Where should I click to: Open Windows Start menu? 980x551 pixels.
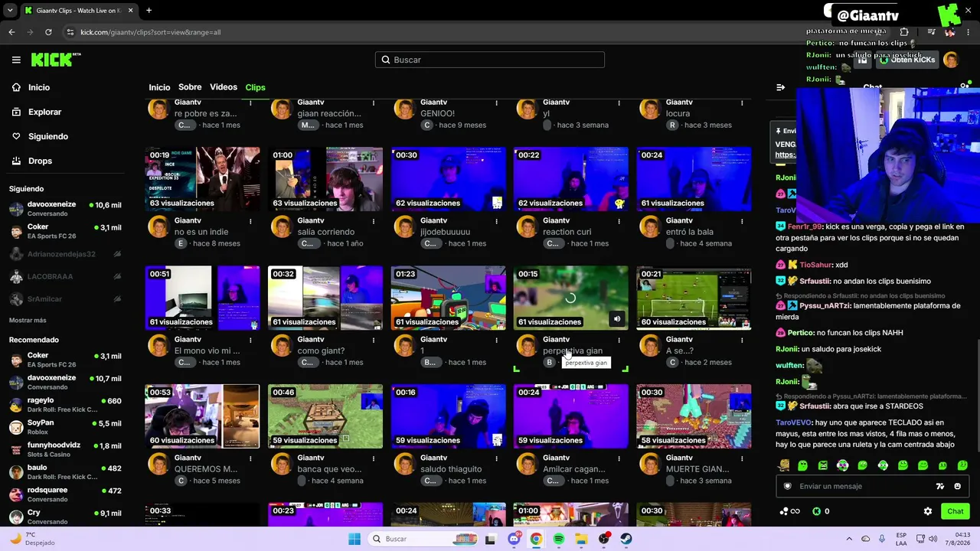[354, 539]
